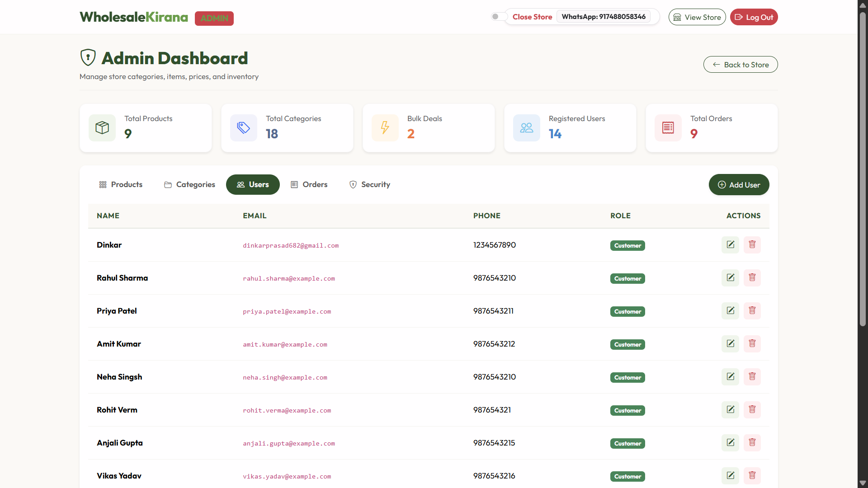The width and height of the screenshot is (868, 488).
Task: Click the Registered Users people icon
Action: pos(527,128)
